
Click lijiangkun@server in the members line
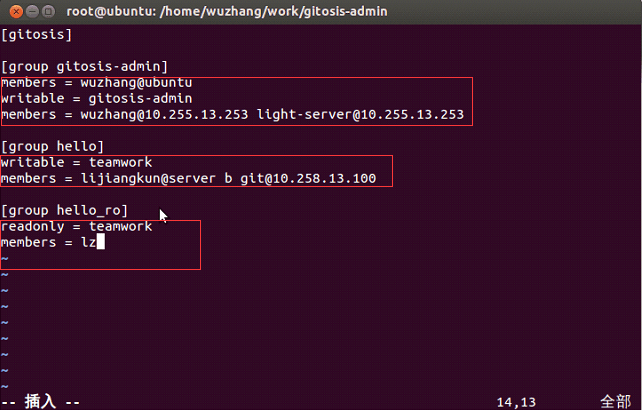pyautogui.click(x=149, y=178)
